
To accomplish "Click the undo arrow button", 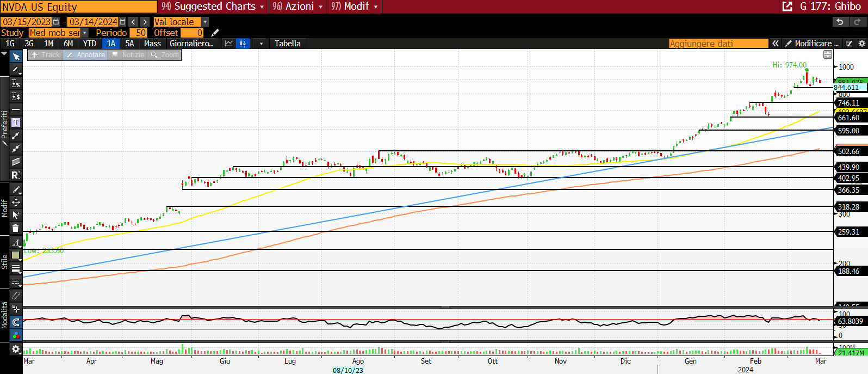I will click(840, 22).
